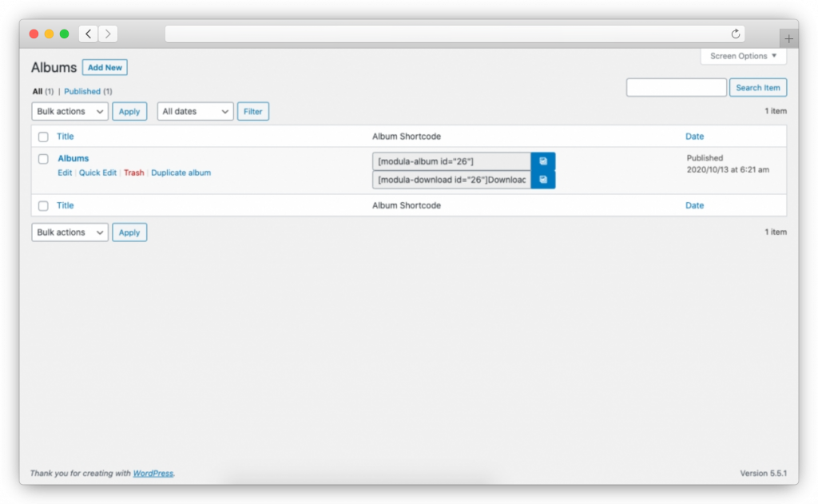818x504 pixels.
Task: Click the browser forward arrow
Action: click(x=108, y=34)
